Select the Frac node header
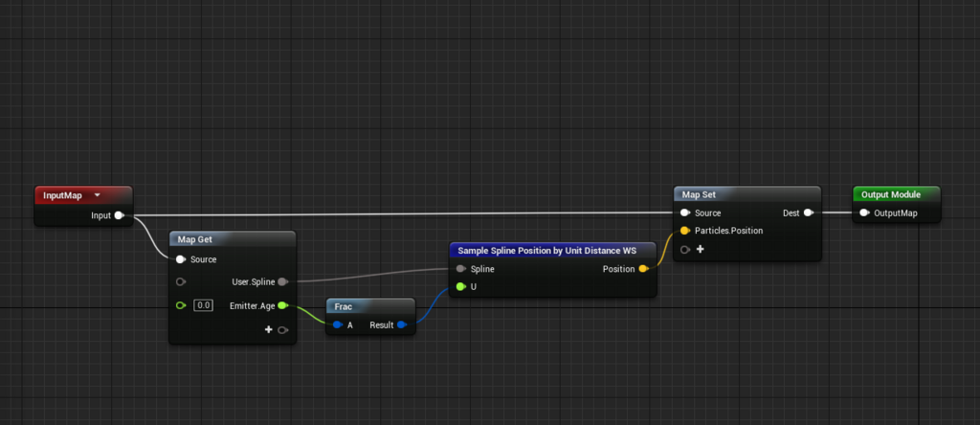The width and height of the screenshot is (980, 425). [370, 306]
